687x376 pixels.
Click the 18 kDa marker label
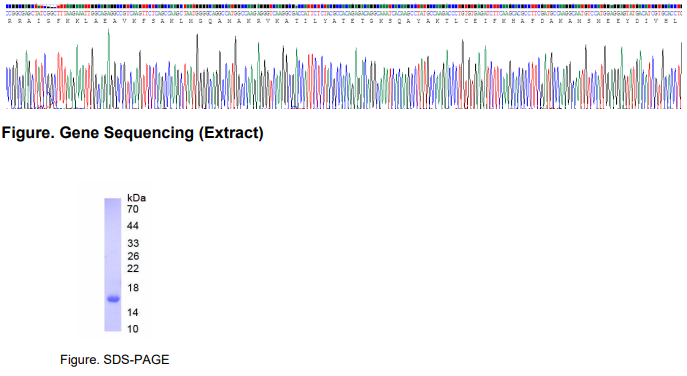point(133,288)
